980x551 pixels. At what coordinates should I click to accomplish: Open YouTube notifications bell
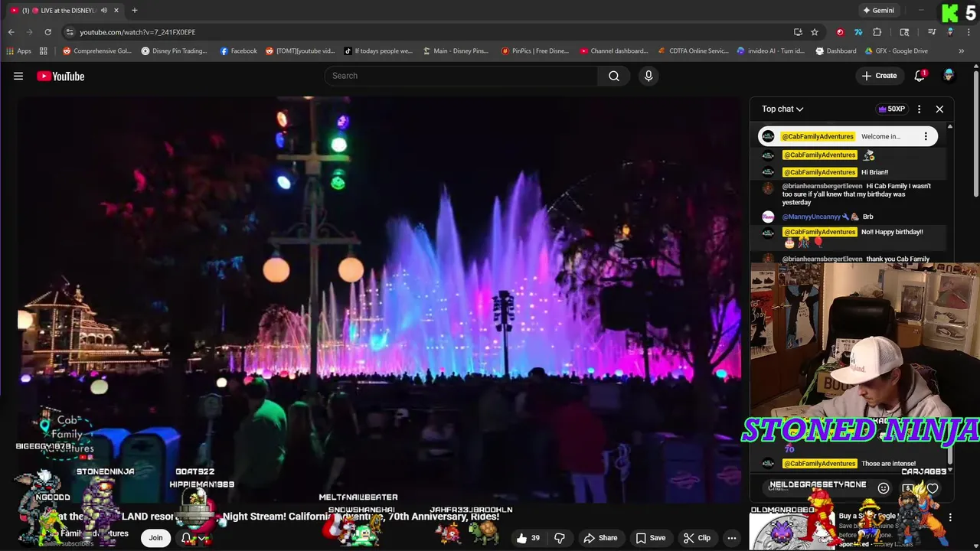[x=920, y=76]
